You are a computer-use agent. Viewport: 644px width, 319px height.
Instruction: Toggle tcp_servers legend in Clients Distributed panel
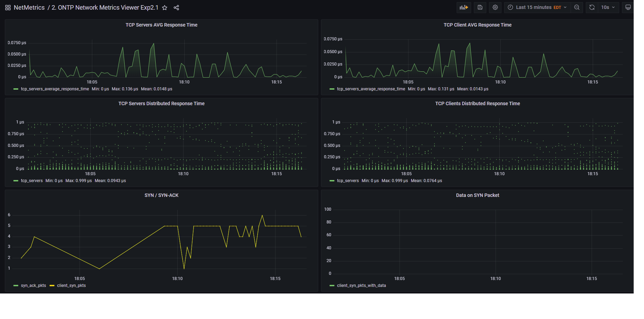point(348,181)
